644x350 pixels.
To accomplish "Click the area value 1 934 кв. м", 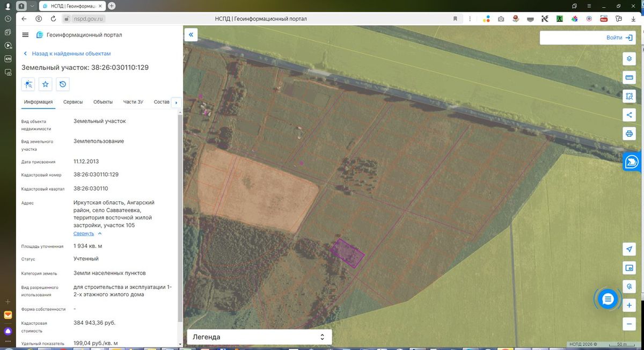I will tap(87, 246).
